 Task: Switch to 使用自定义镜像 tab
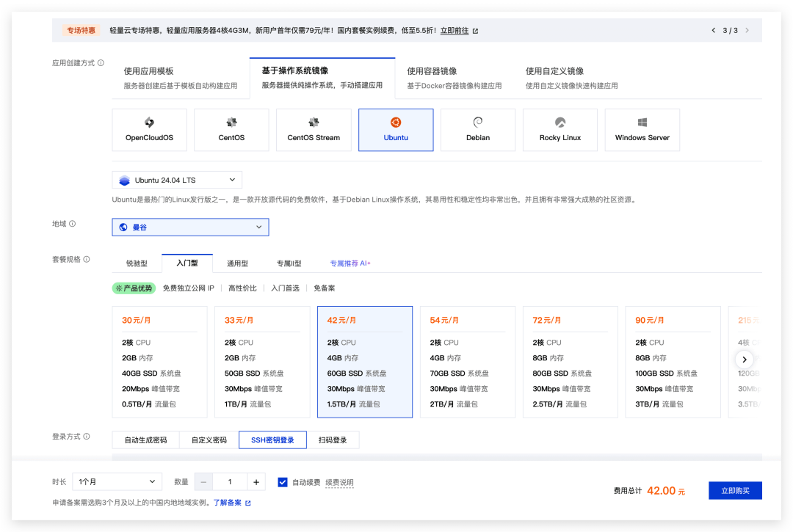point(571,78)
